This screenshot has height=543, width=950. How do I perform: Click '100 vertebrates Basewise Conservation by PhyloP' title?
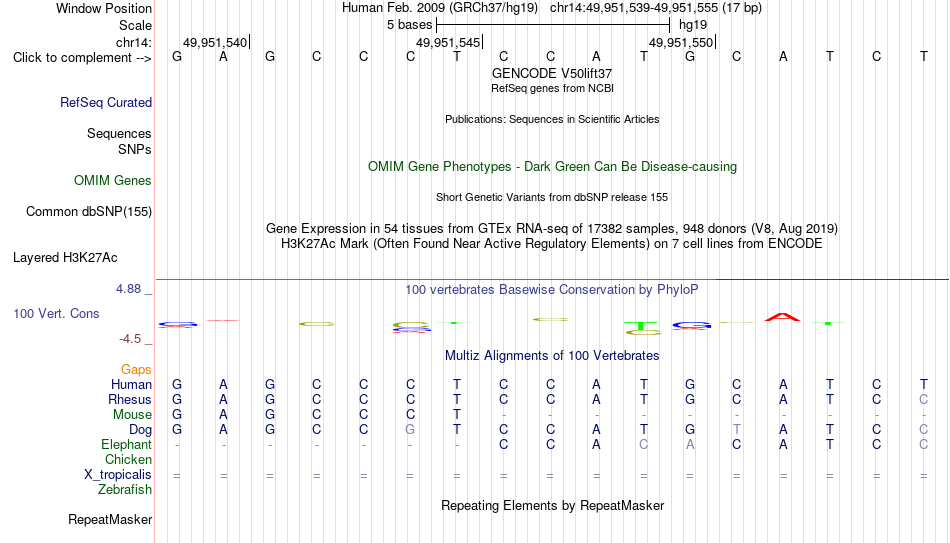[552, 290]
